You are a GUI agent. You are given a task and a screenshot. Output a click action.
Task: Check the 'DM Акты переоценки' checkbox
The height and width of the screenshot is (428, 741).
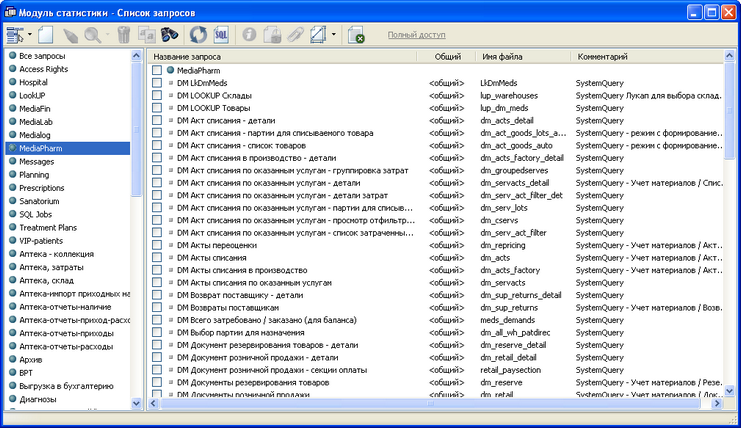pyautogui.click(x=157, y=245)
